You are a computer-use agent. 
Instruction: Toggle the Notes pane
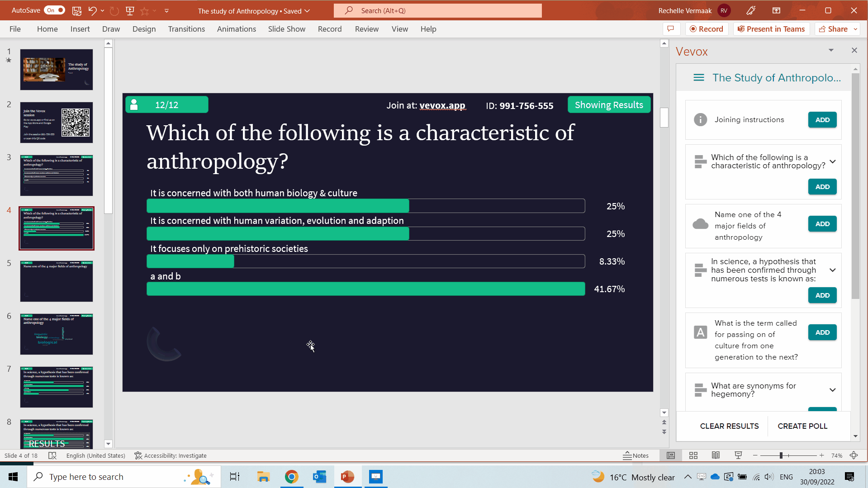[x=636, y=455]
